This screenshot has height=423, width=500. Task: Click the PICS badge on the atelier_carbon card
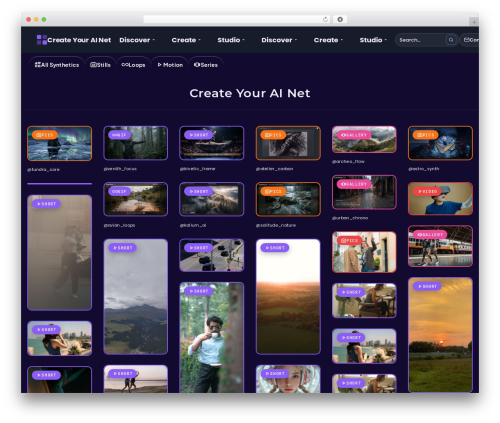(273, 135)
